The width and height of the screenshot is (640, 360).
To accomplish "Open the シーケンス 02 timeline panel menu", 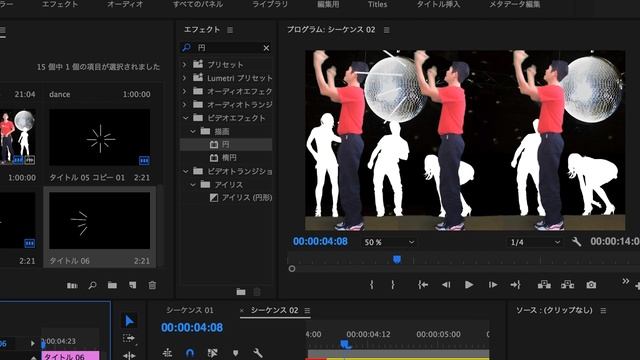I will (x=307, y=311).
